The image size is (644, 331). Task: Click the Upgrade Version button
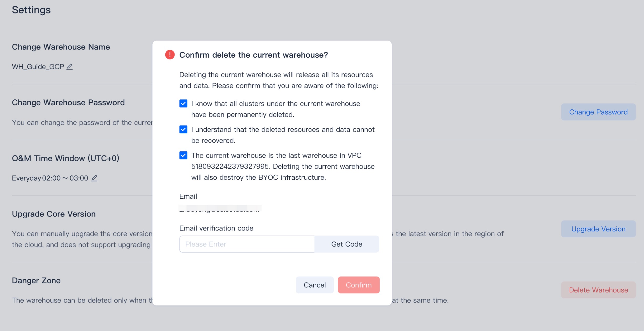(598, 229)
